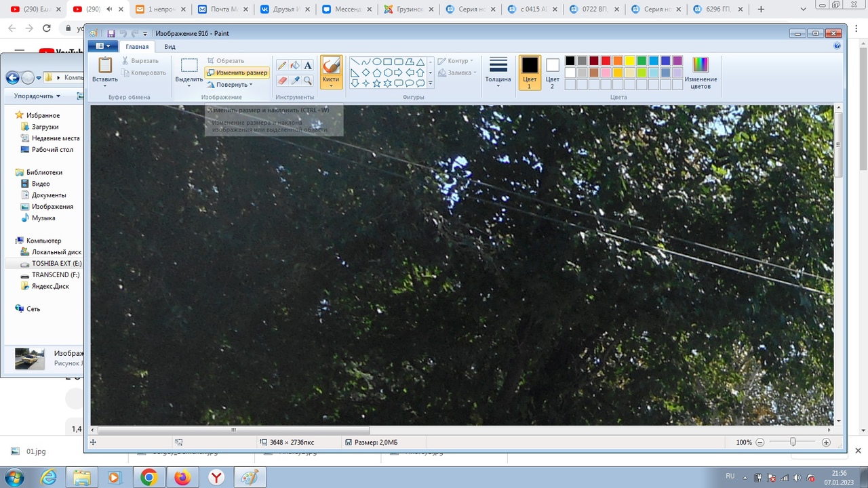Select the Eraser tool
This screenshot has height=488, width=868.
click(x=282, y=81)
